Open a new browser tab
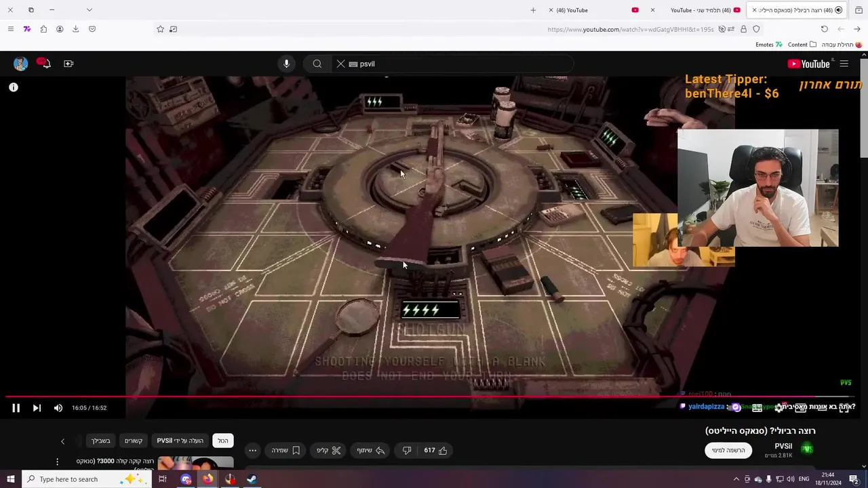Viewport: 868px width, 488px height. 533,10
